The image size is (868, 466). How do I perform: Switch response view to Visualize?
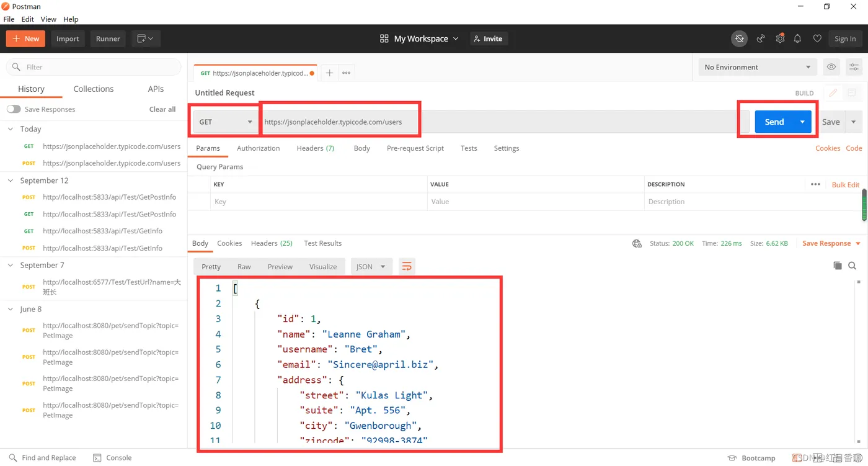(323, 266)
